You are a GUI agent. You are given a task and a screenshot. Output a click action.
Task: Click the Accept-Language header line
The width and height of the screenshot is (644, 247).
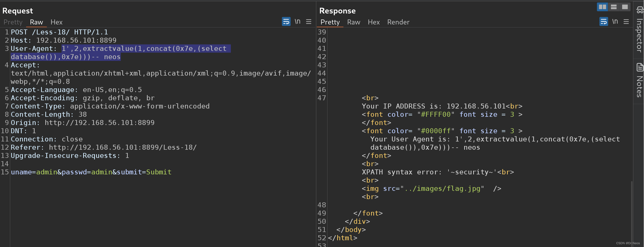tap(76, 90)
